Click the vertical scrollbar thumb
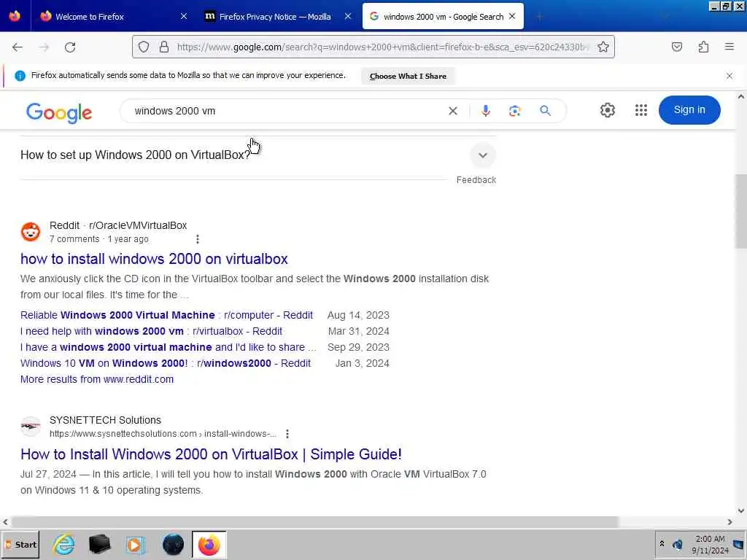747x560 pixels. tap(741, 211)
